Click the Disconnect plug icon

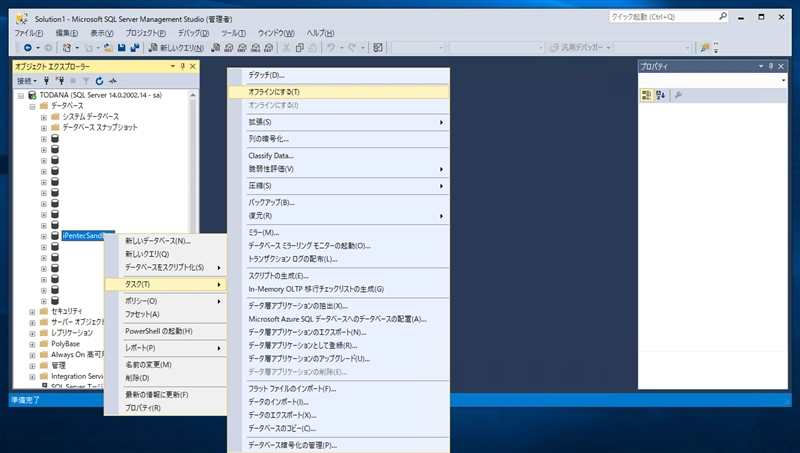point(60,81)
